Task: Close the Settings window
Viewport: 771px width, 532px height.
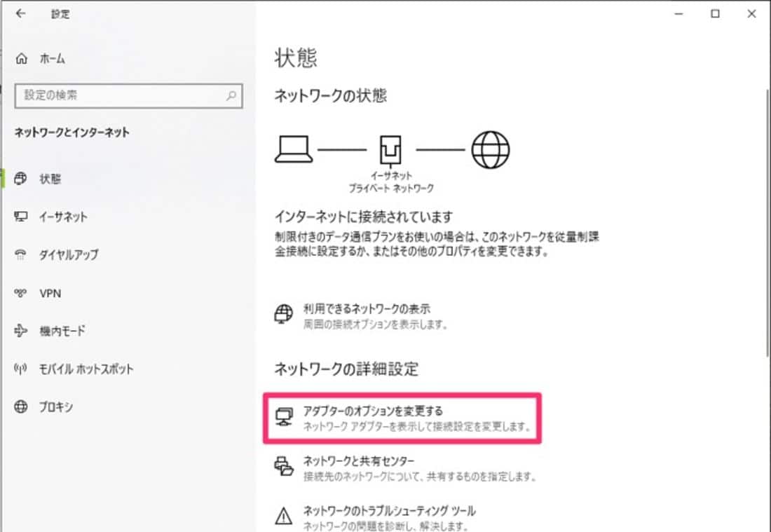Action: [x=752, y=14]
